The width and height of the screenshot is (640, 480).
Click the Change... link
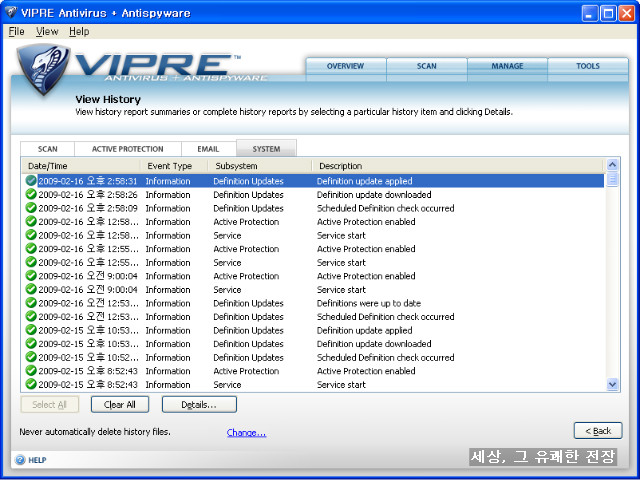point(246,432)
